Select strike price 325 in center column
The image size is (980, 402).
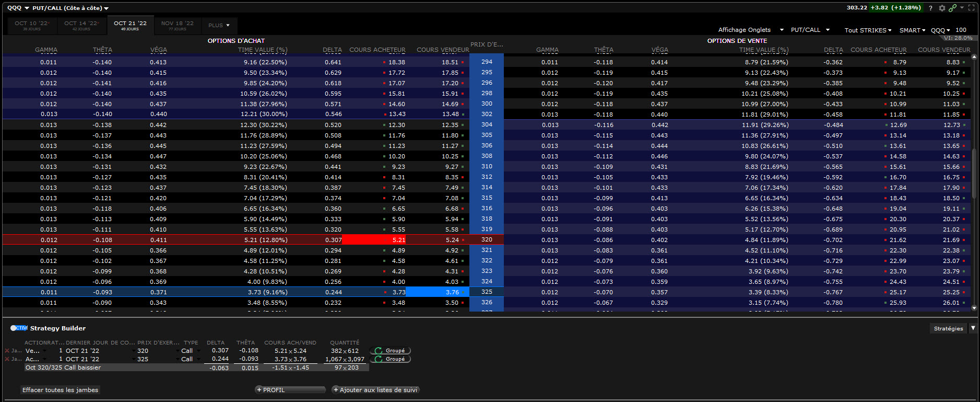487,292
